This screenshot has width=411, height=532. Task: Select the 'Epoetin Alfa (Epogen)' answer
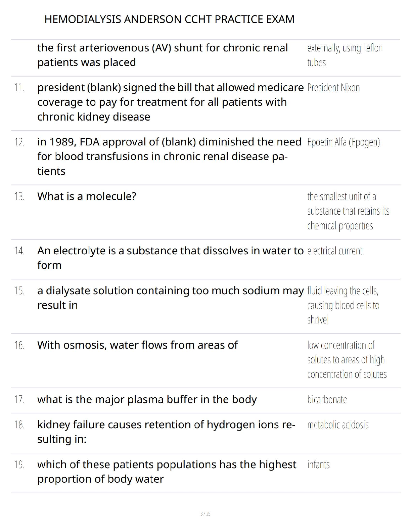[344, 142]
